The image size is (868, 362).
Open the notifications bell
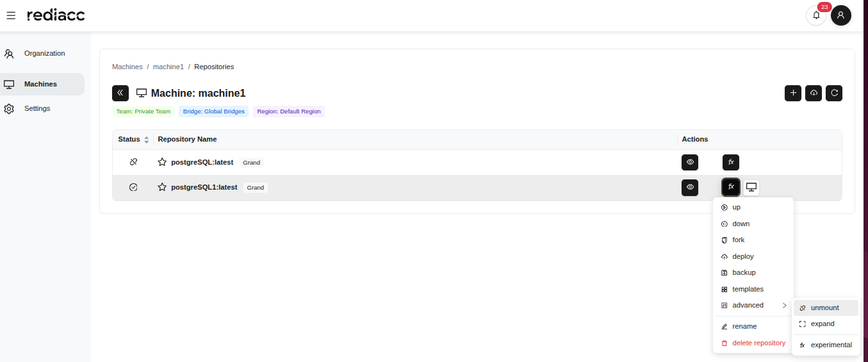tap(815, 15)
